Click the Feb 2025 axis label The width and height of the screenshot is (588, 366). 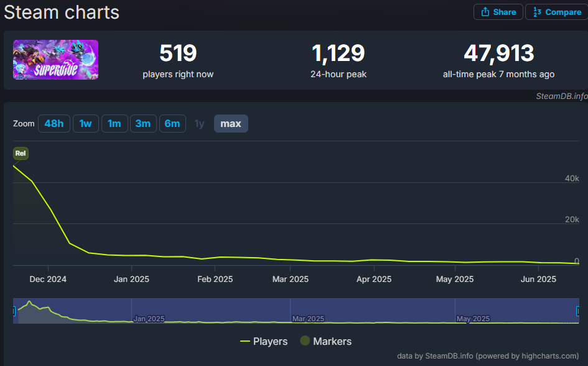click(215, 279)
